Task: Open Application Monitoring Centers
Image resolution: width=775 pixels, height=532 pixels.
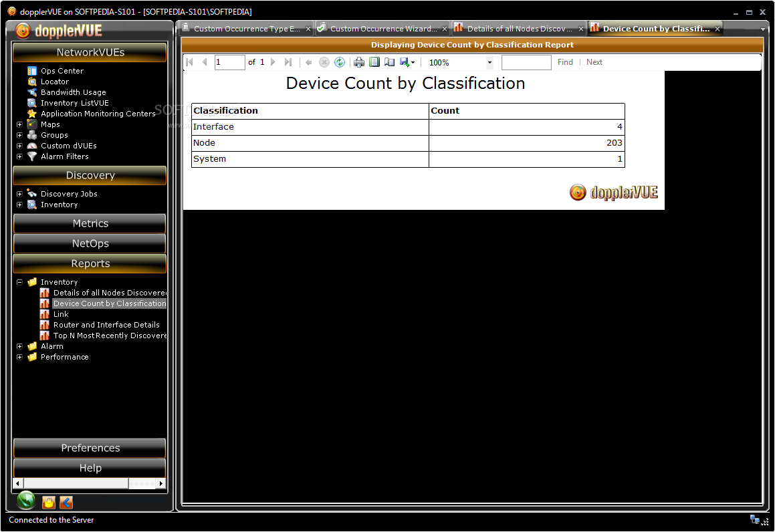Action: 98,114
